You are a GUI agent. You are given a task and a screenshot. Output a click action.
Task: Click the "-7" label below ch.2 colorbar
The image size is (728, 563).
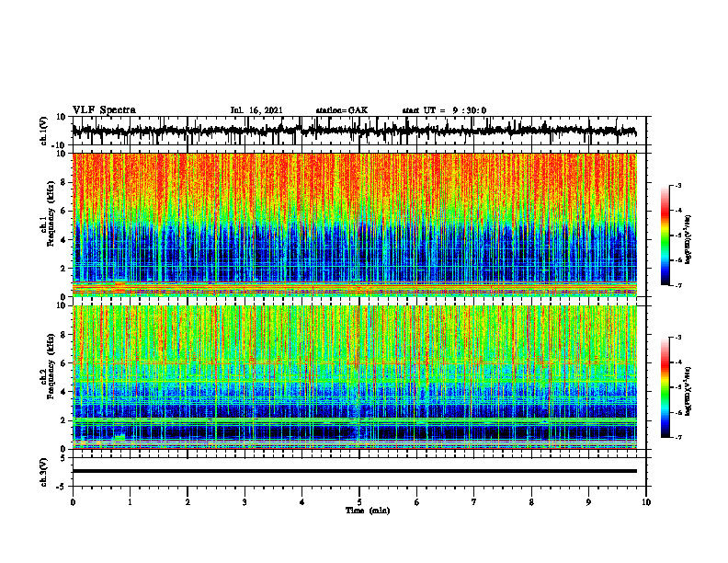click(x=677, y=437)
